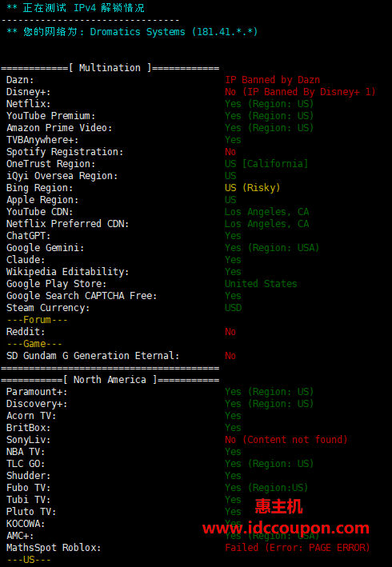Select the 'US [California]' OneTrust result

point(266,164)
